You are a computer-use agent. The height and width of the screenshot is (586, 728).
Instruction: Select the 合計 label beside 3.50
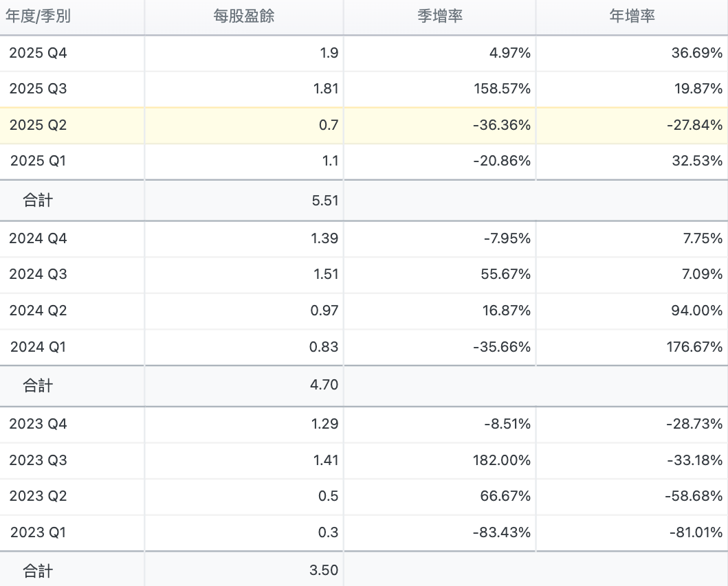point(38,571)
